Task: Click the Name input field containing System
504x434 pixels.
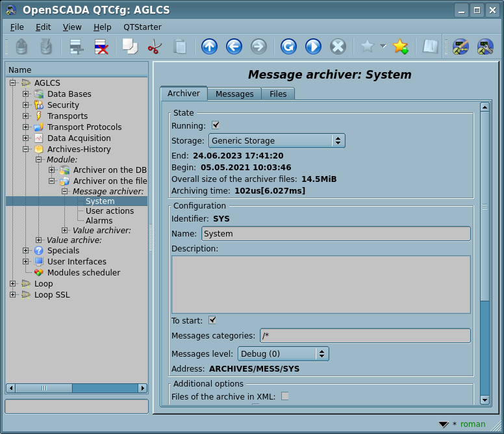Action: coord(336,234)
